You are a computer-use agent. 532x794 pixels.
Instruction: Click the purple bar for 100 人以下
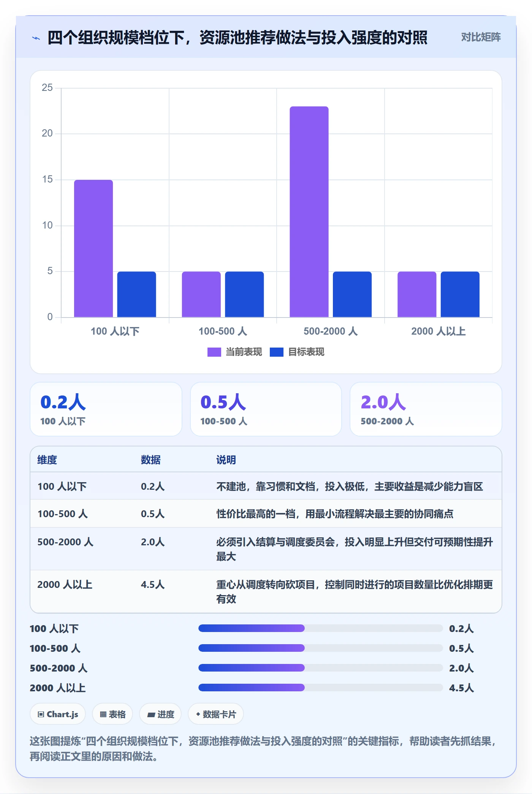(93, 248)
